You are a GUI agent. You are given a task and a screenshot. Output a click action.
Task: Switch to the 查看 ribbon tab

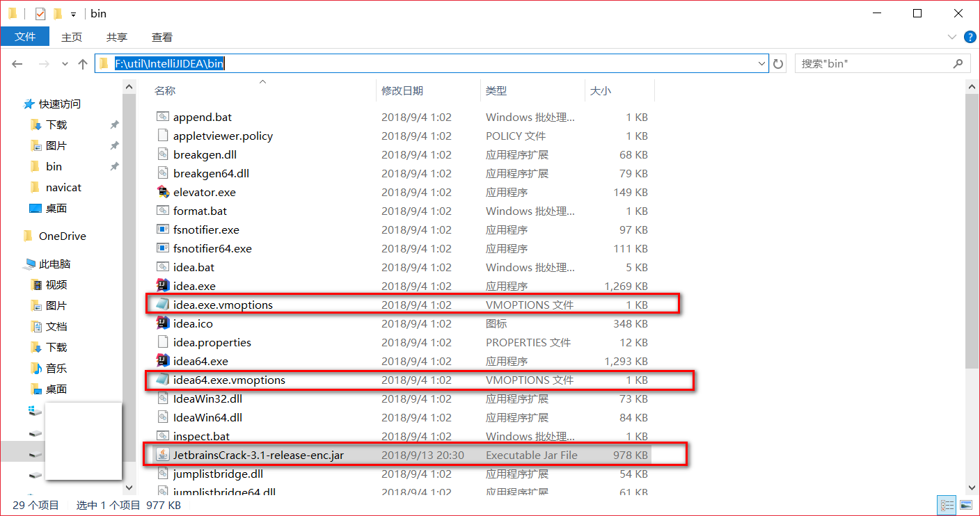click(x=162, y=37)
